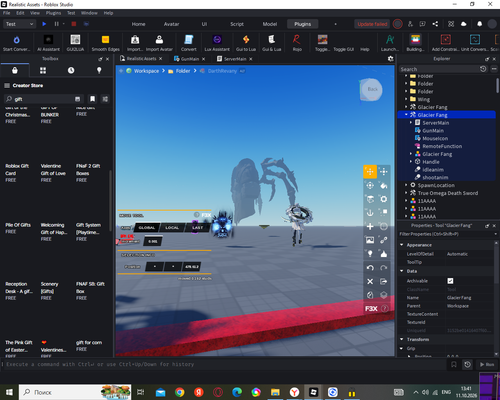This screenshot has height=400, width=500.
Task: Click the Update failed button
Action: coord(372,24)
